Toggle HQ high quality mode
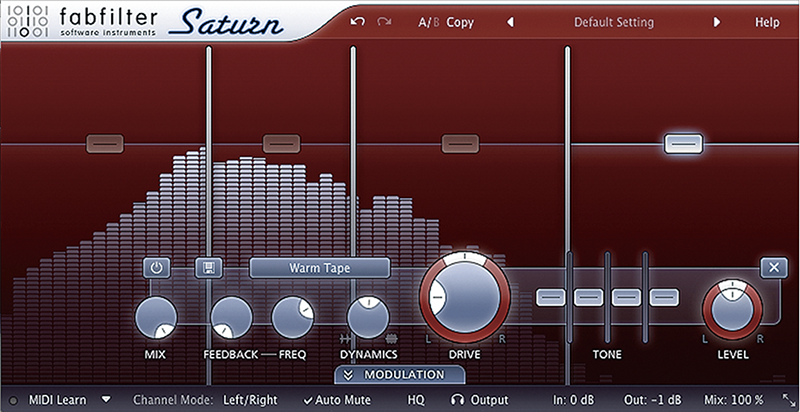The image size is (800, 412). coord(416,400)
